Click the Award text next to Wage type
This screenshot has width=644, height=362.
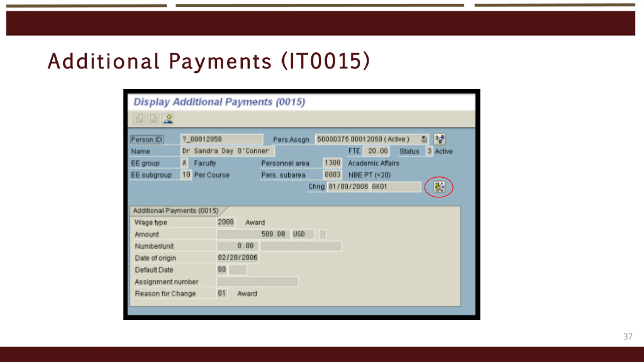point(255,222)
